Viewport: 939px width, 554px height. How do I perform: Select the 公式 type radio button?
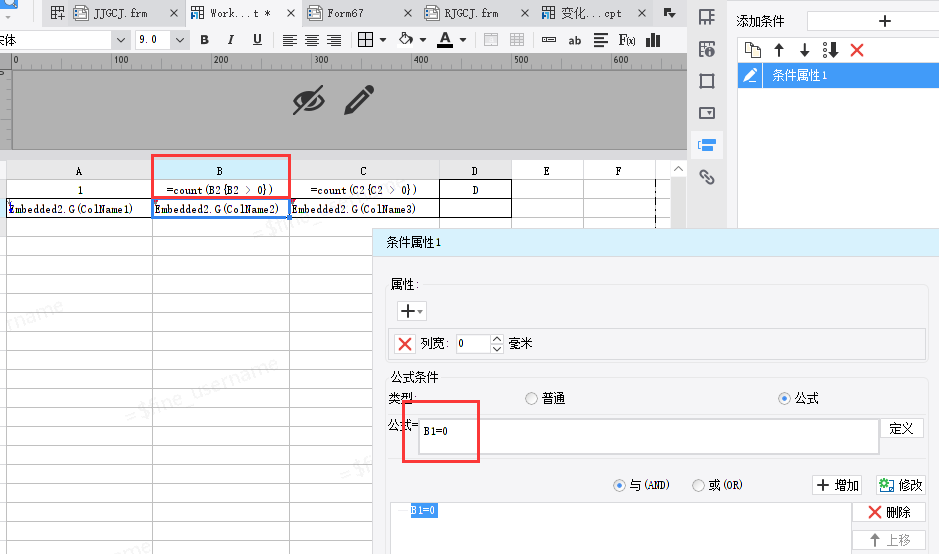(x=784, y=398)
